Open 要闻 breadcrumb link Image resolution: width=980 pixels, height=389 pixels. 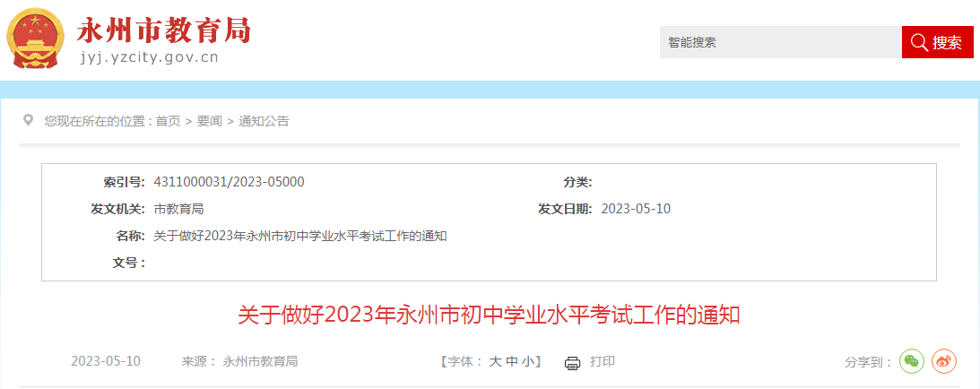(210, 121)
